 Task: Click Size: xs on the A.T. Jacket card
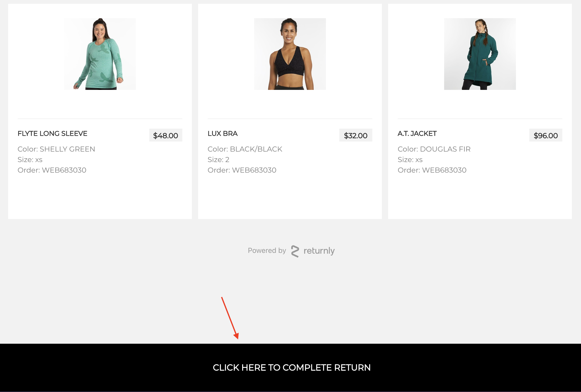pyautogui.click(x=410, y=159)
